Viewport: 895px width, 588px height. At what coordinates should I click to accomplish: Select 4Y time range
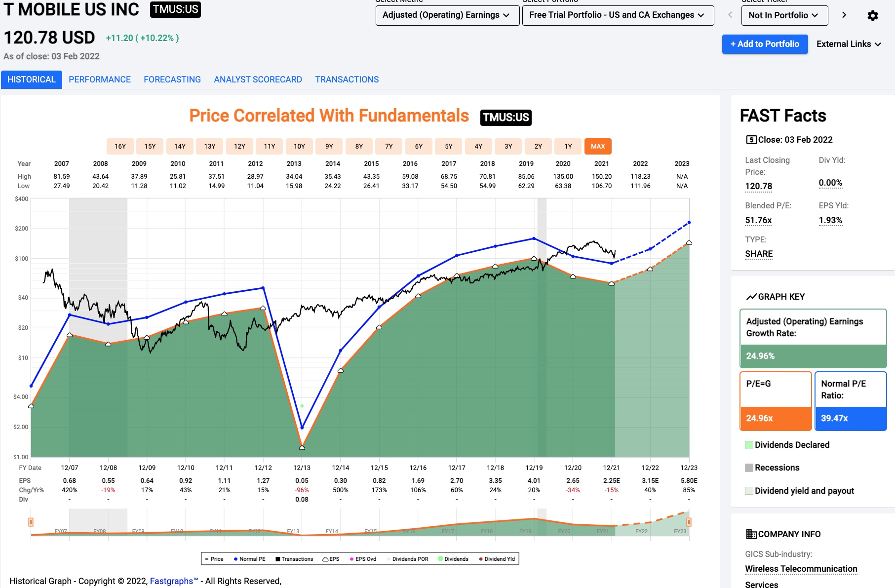[478, 146]
